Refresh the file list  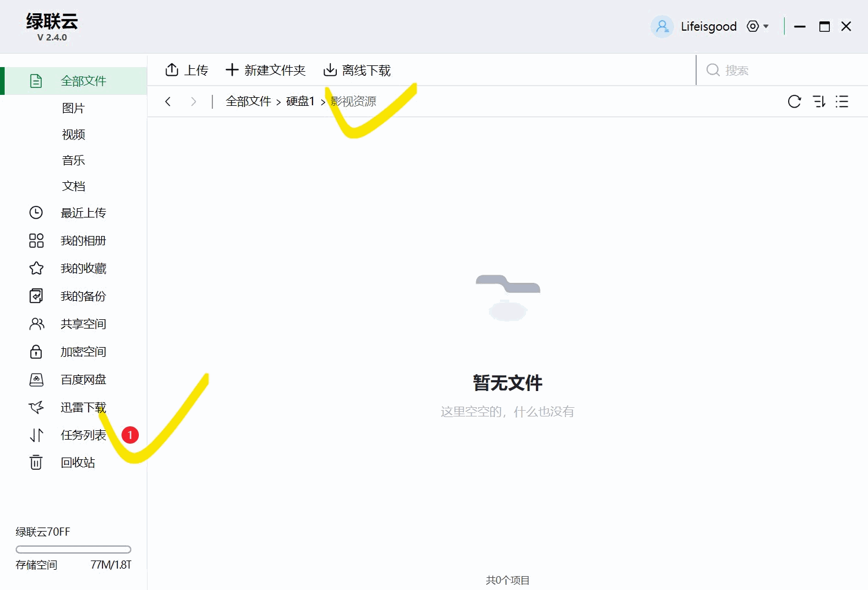pos(795,102)
